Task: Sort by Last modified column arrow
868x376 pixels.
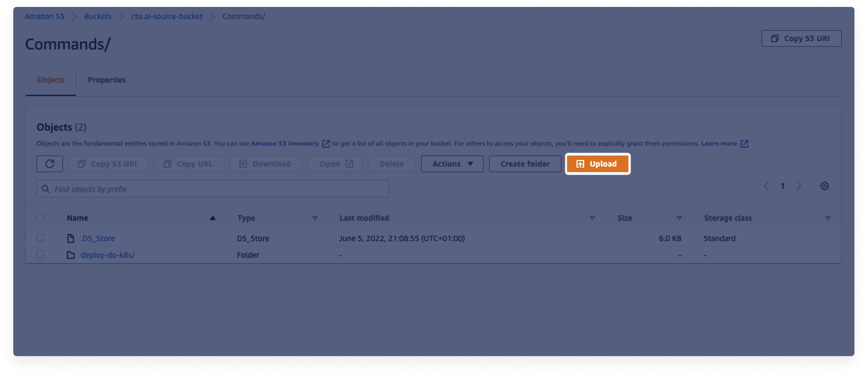Action: pyautogui.click(x=592, y=218)
